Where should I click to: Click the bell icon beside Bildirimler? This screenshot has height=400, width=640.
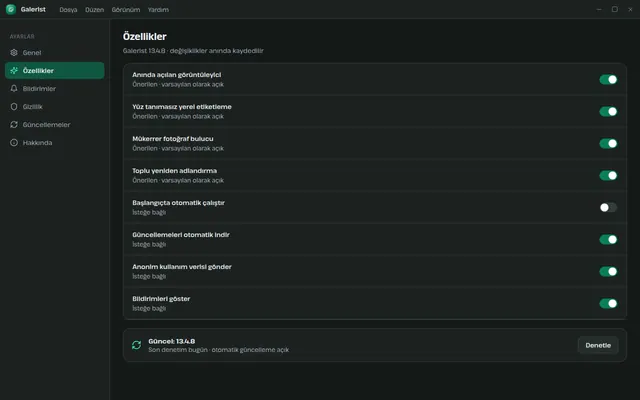(14, 89)
